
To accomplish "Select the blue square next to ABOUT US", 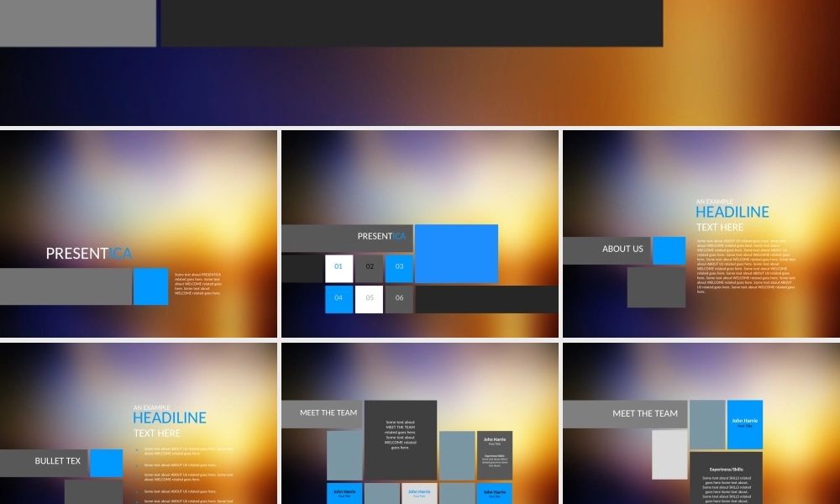I will click(x=669, y=250).
